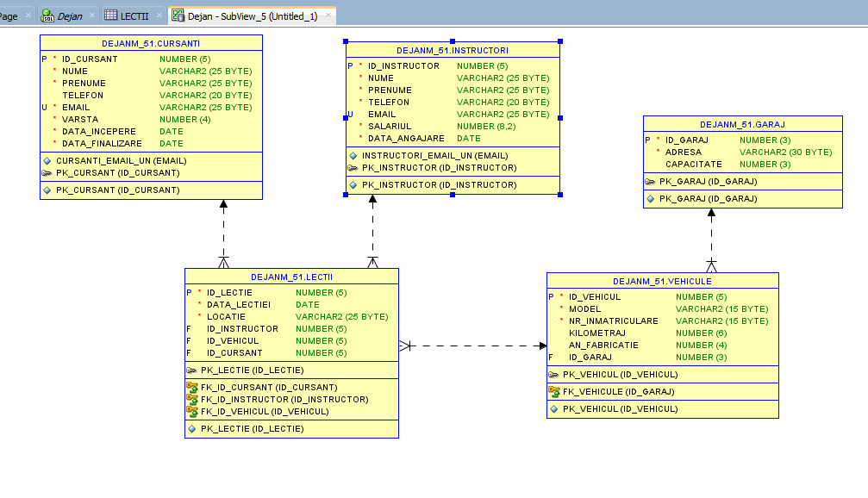Close the Page tab
The height and width of the screenshot is (498, 868).
28,15
